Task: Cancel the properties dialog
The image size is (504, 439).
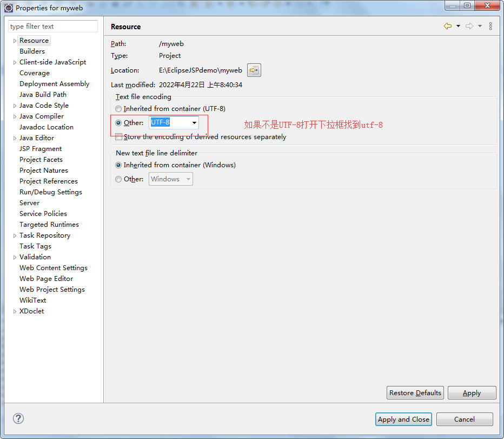Action: point(464,419)
